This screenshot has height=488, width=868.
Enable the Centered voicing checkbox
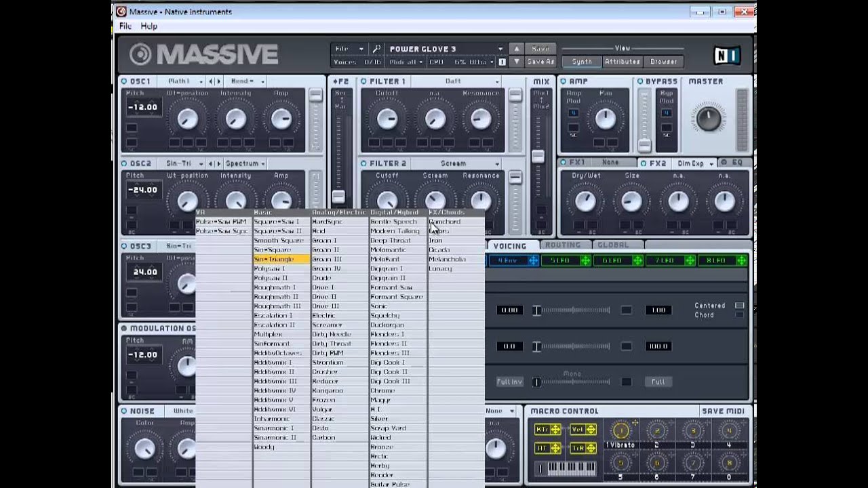tap(739, 306)
